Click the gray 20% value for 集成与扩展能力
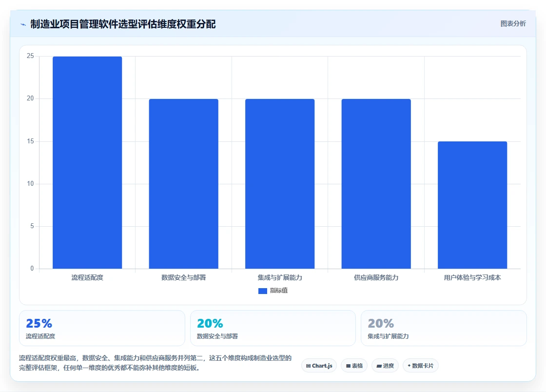546x392 pixels. tap(381, 323)
